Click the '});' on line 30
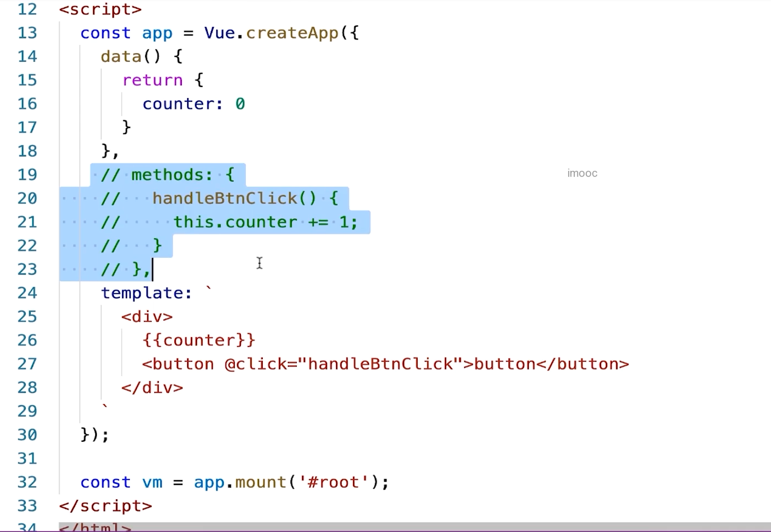This screenshot has height=532, width=771. (95, 435)
